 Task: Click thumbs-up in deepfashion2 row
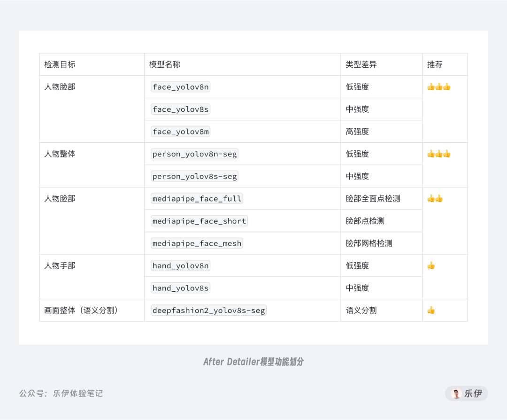pos(431,311)
